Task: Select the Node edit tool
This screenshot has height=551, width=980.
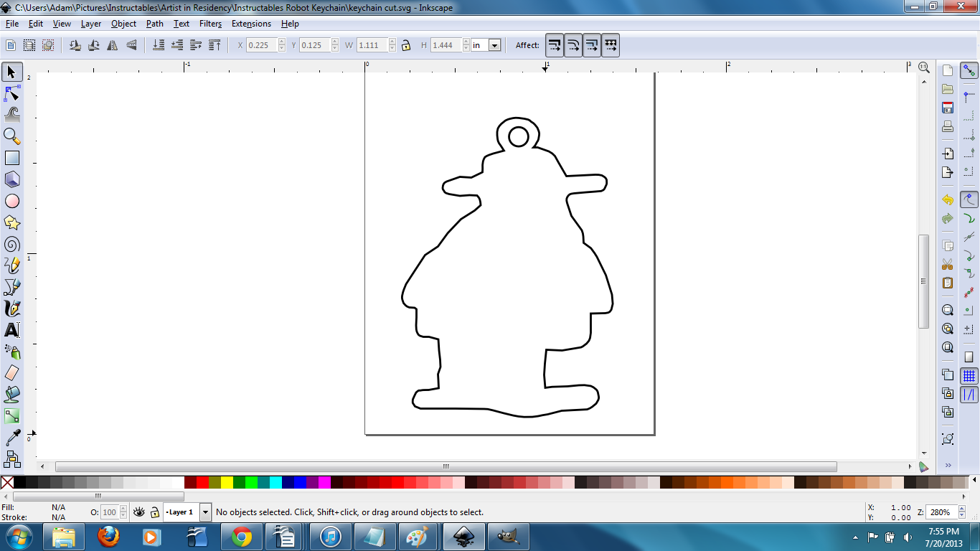Action: (11, 93)
